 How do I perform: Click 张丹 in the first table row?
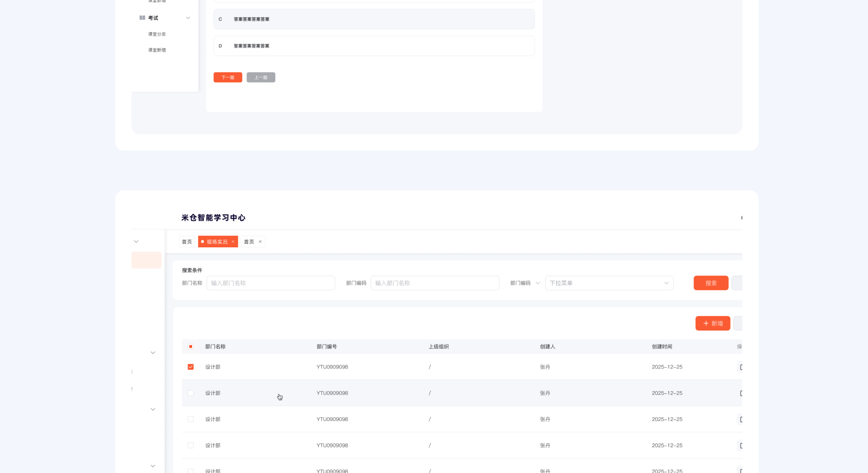[545, 367]
